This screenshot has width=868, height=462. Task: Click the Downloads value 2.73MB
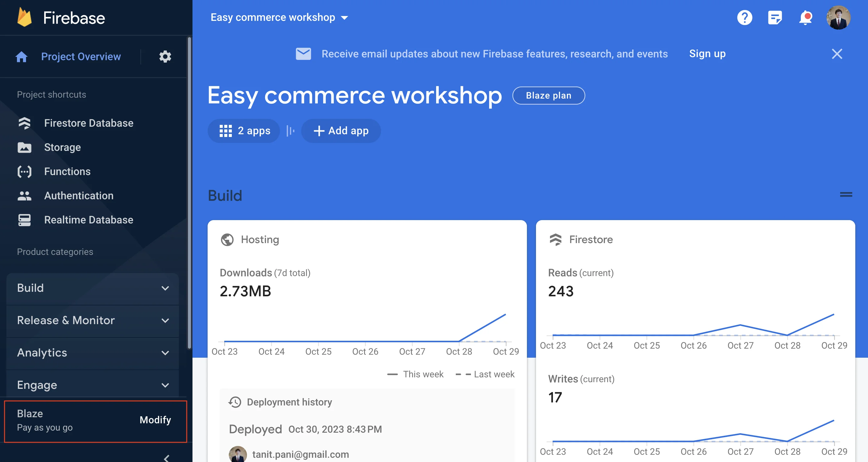pyautogui.click(x=245, y=291)
